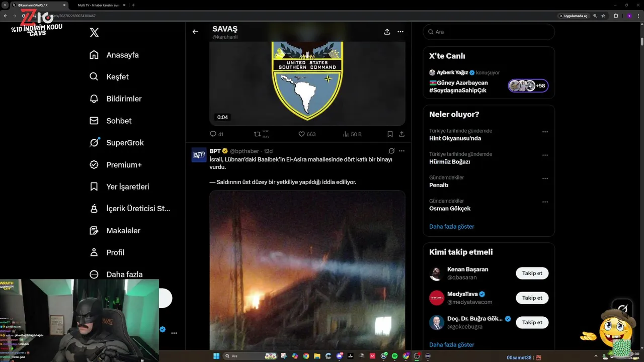Click the Grok icon on BPT post
The width and height of the screenshot is (644, 362).
tap(391, 151)
